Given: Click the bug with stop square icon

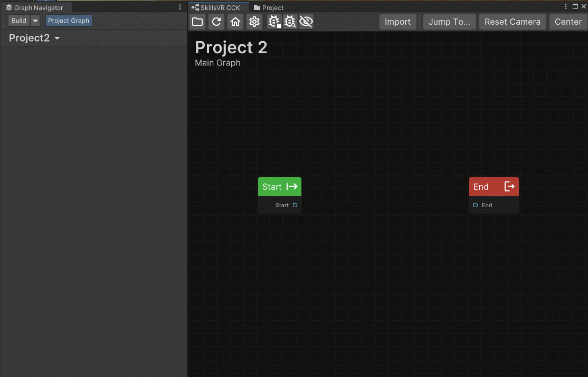Looking at the screenshot, I should coord(274,22).
